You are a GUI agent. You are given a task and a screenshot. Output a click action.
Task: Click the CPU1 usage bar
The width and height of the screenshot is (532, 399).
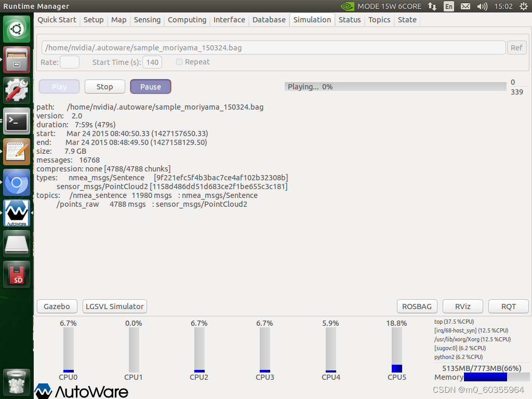coord(134,350)
